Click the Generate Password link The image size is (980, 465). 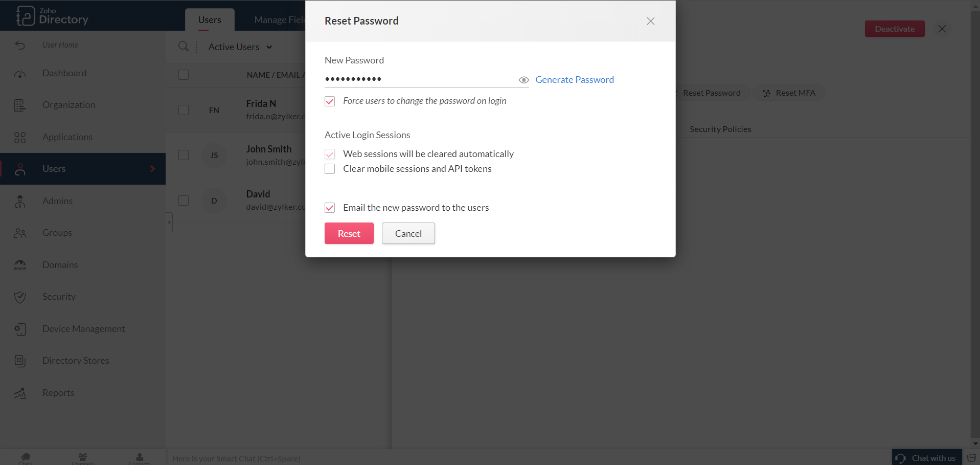pyautogui.click(x=575, y=80)
